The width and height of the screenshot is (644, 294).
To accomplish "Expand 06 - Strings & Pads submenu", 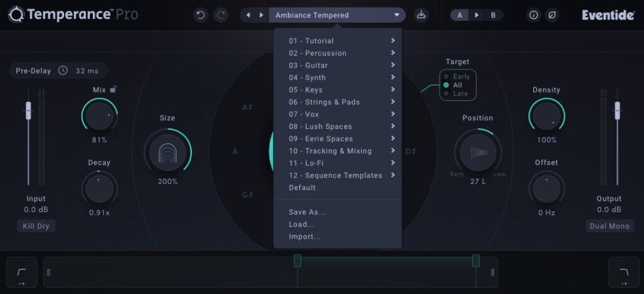I will (337, 102).
